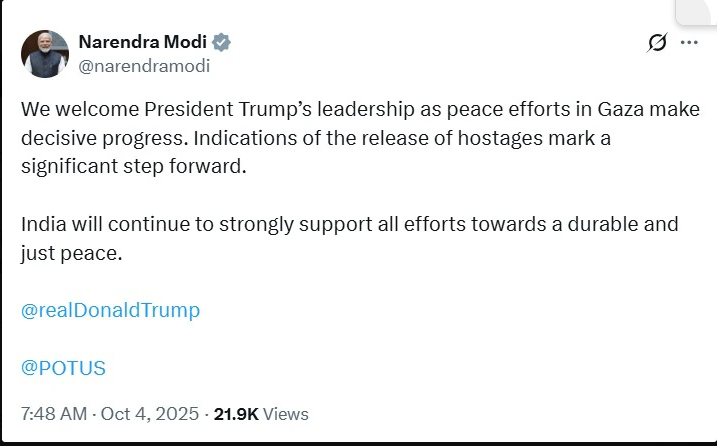Open the three-dot More options menu
Image resolution: width=717 pixels, height=446 pixels.
(x=689, y=43)
